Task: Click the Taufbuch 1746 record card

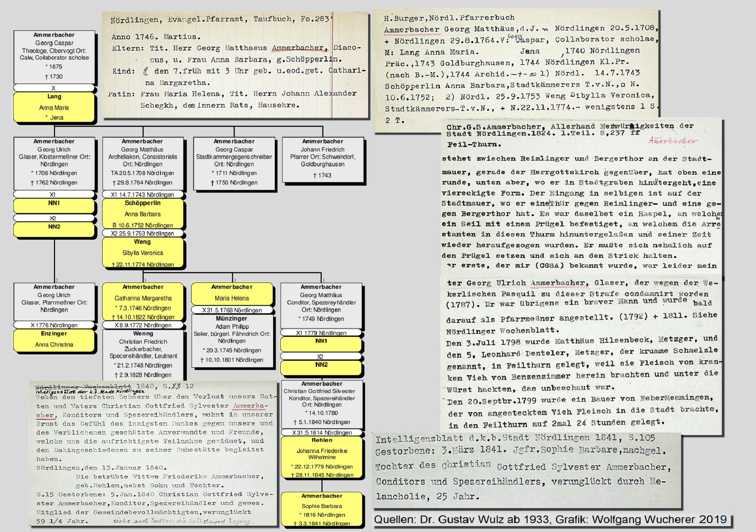Action: tap(234, 64)
